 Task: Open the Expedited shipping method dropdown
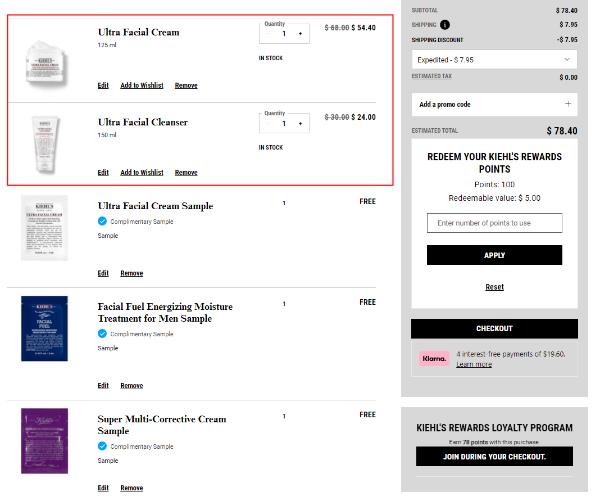point(494,60)
